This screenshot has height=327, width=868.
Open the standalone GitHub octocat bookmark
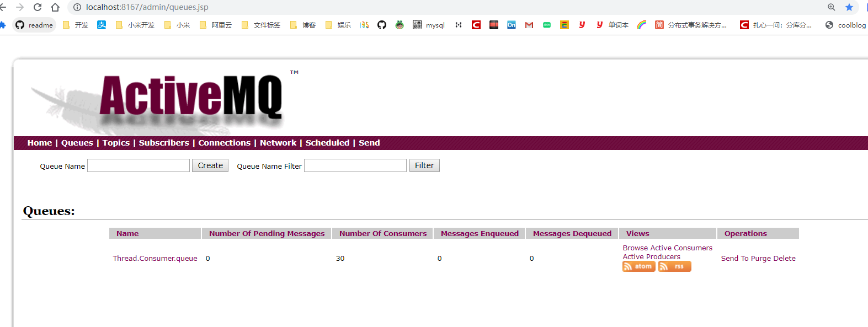(x=382, y=25)
